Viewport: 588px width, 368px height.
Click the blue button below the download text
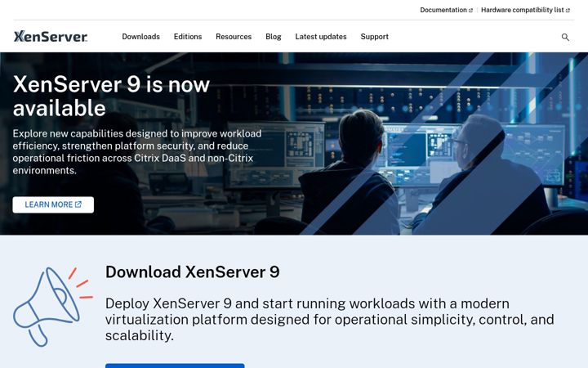pos(175,366)
